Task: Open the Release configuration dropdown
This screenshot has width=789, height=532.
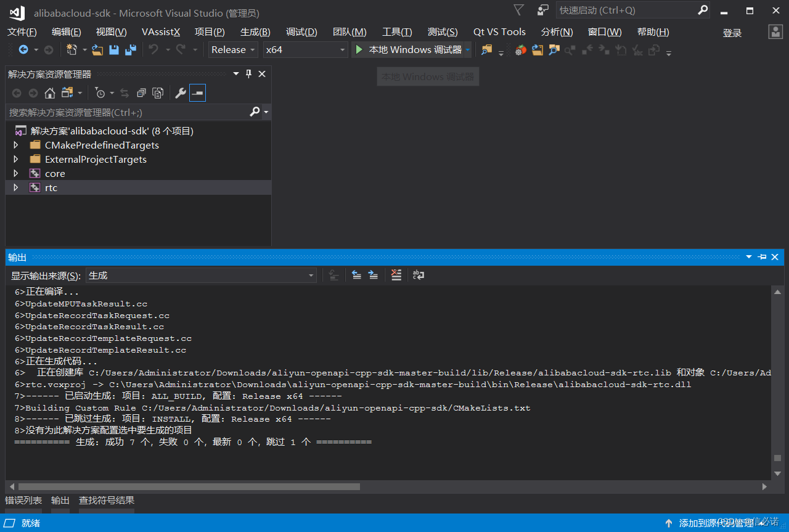Action: [x=234, y=50]
